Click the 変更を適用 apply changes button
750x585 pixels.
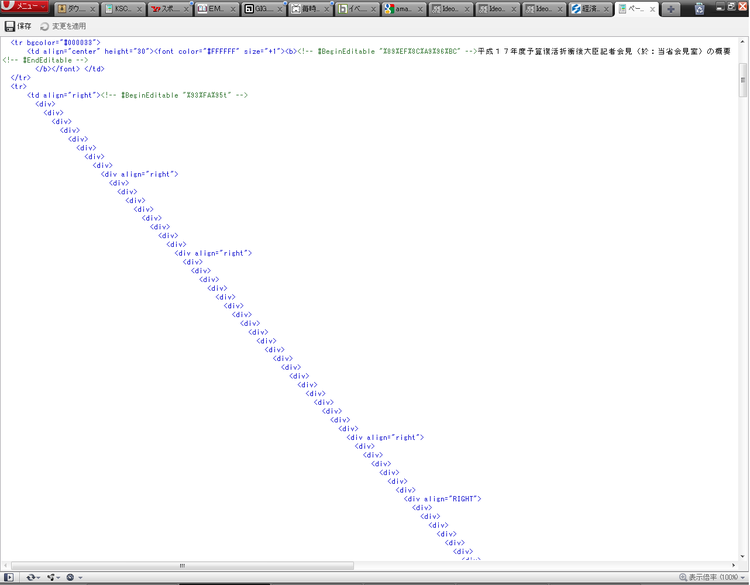coord(63,26)
